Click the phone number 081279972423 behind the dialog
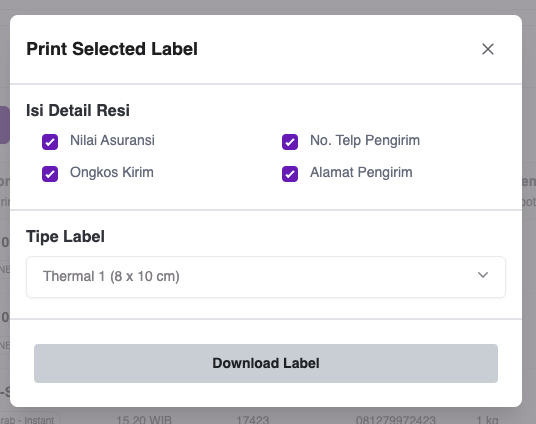The width and height of the screenshot is (536, 424). pyautogui.click(x=396, y=420)
